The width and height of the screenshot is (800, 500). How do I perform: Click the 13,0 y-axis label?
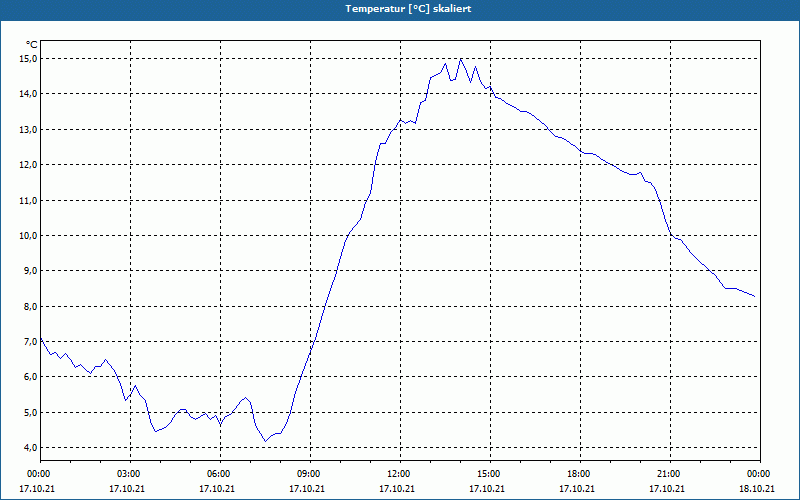click(x=29, y=130)
